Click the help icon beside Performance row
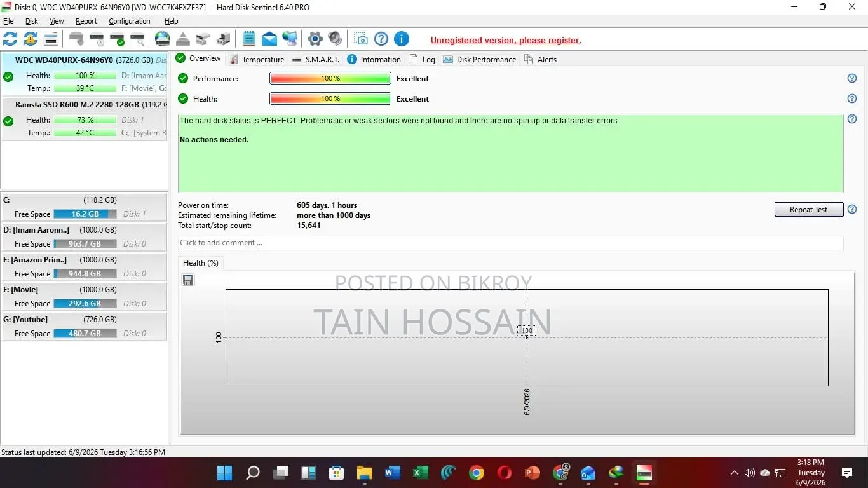This screenshot has height=488, width=868. pyautogui.click(x=852, y=78)
